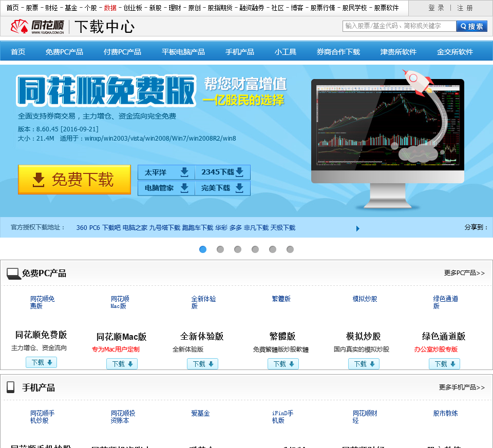Click 下载 button under 全新体验版
493x448 pixels.
pyautogui.click(x=202, y=364)
